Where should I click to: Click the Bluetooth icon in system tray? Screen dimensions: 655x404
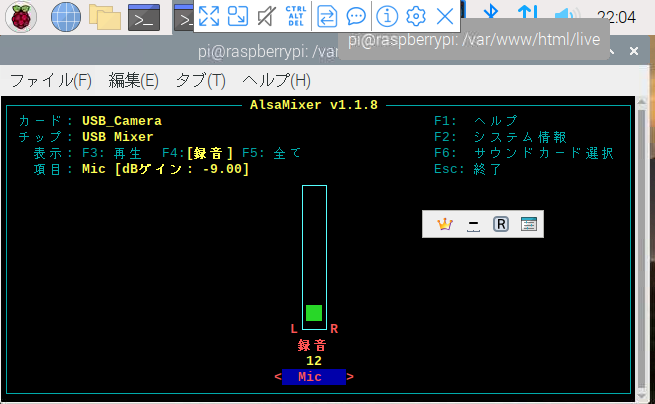click(491, 13)
